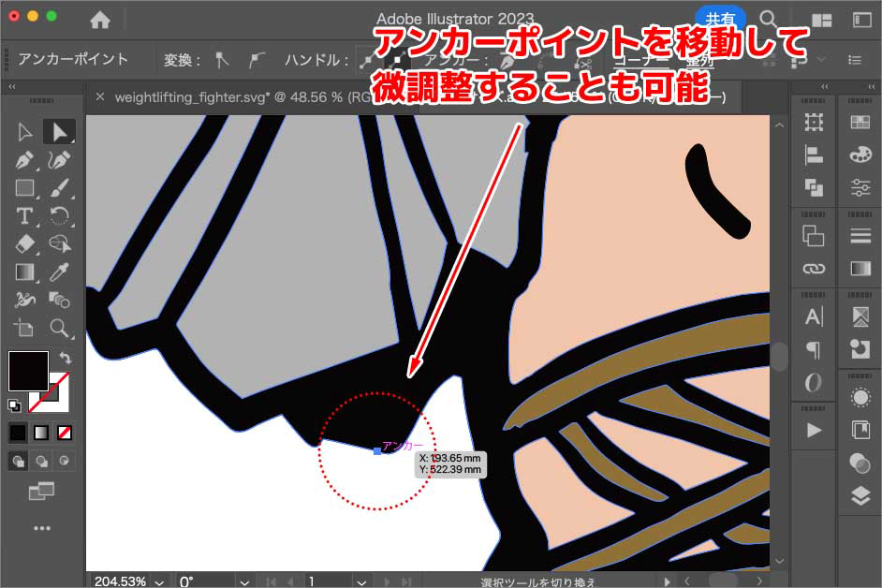The width and height of the screenshot is (882, 588).
Task: Select the Pen tool
Action: [x=25, y=160]
